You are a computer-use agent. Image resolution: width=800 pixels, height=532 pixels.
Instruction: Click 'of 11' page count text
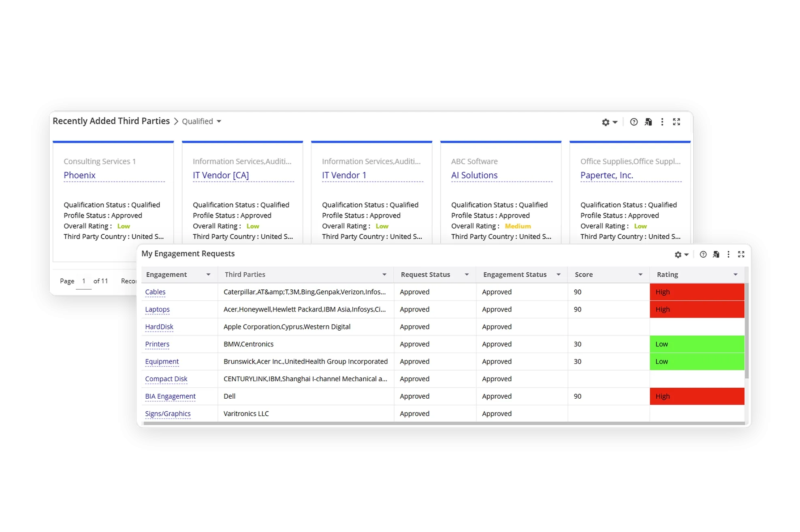[100, 281]
